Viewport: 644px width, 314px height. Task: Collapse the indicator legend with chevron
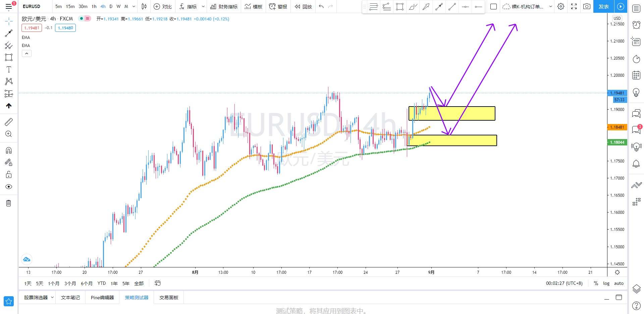point(26,53)
